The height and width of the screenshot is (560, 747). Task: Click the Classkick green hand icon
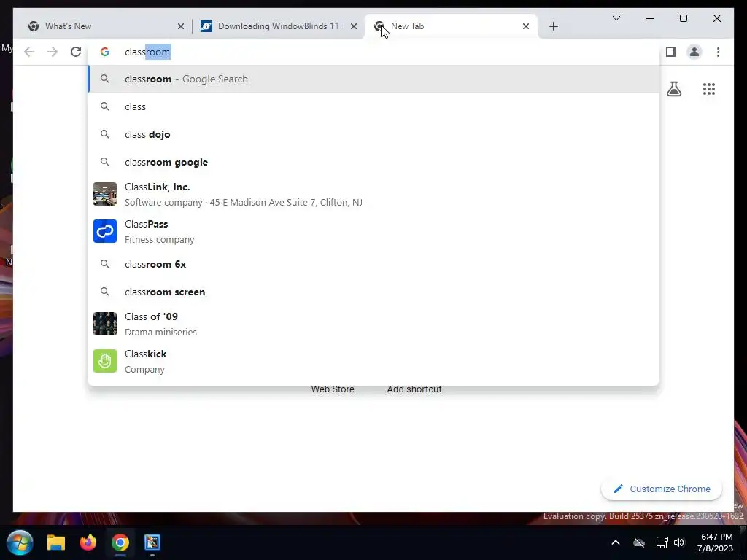click(x=105, y=361)
